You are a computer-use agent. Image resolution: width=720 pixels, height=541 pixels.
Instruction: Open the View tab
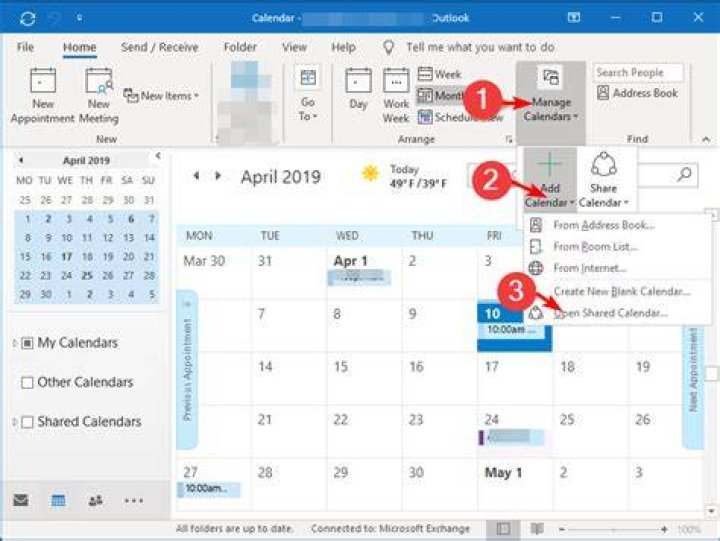[294, 47]
